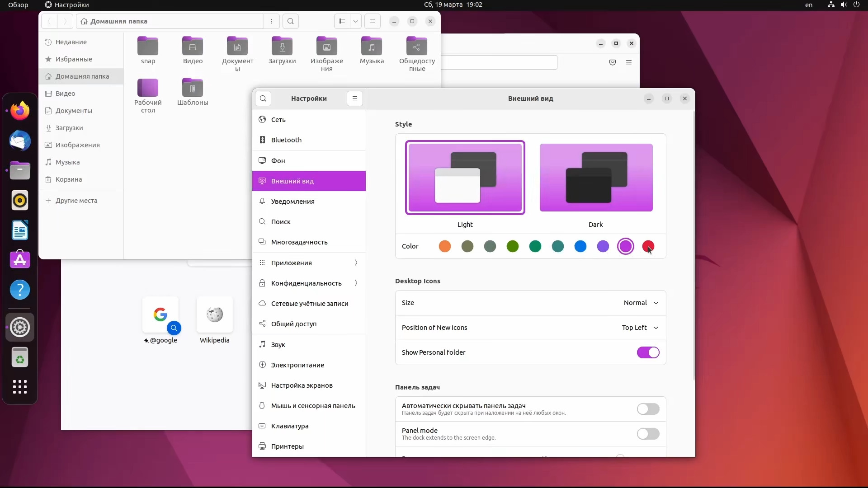Enable Panel mode switch
868x488 pixels.
pyautogui.click(x=648, y=434)
